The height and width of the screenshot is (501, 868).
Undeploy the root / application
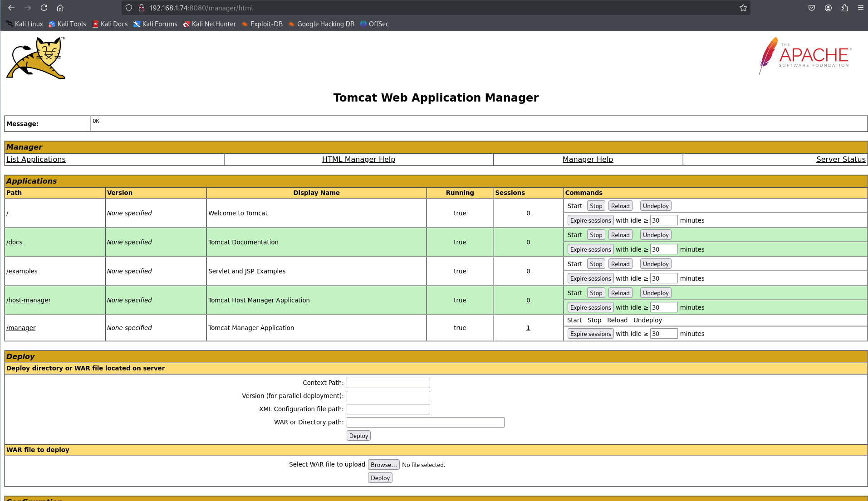point(655,206)
